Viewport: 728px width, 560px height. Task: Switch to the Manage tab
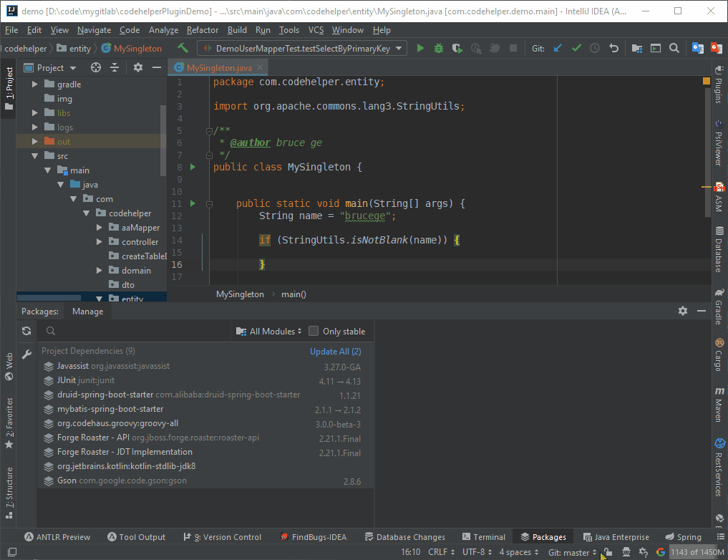(88, 311)
